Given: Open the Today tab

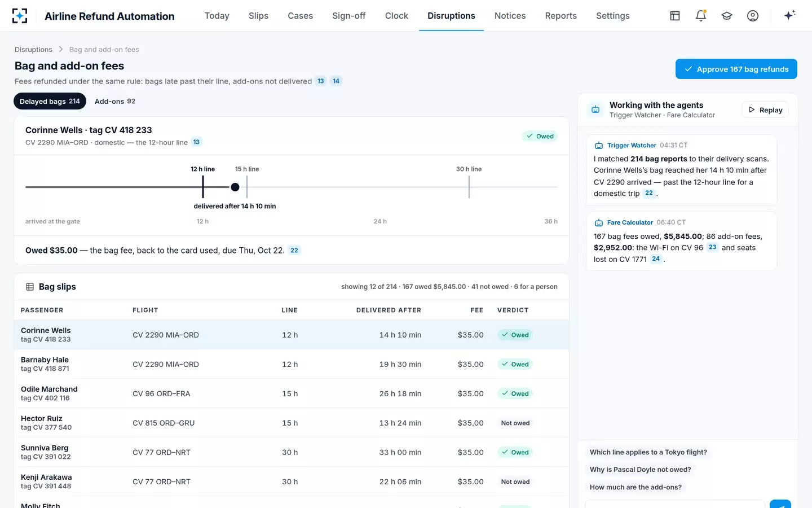Looking at the screenshot, I should click(217, 16).
